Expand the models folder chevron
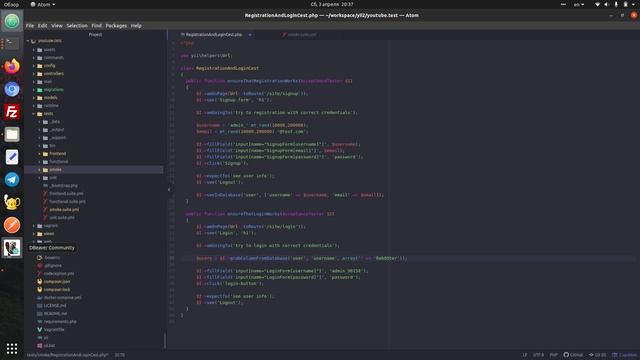The image size is (640, 360). pos(34,98)
